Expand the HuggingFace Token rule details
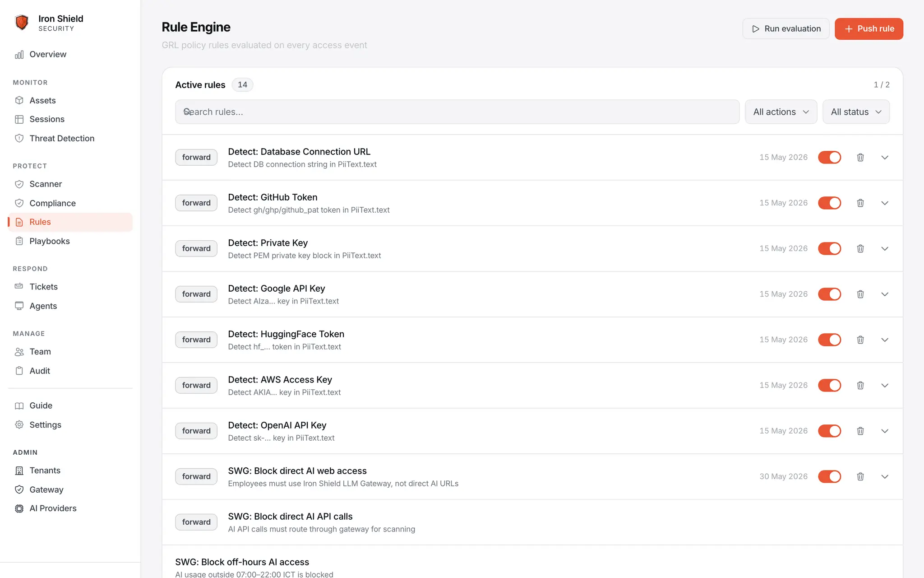The width and height of the screenshot is (924, 578). pos(885,340)
